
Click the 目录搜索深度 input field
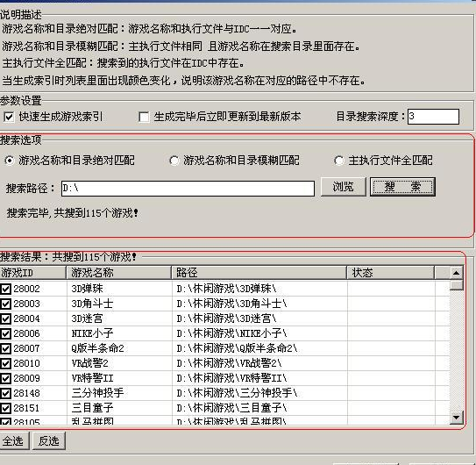tap(433, 117)
